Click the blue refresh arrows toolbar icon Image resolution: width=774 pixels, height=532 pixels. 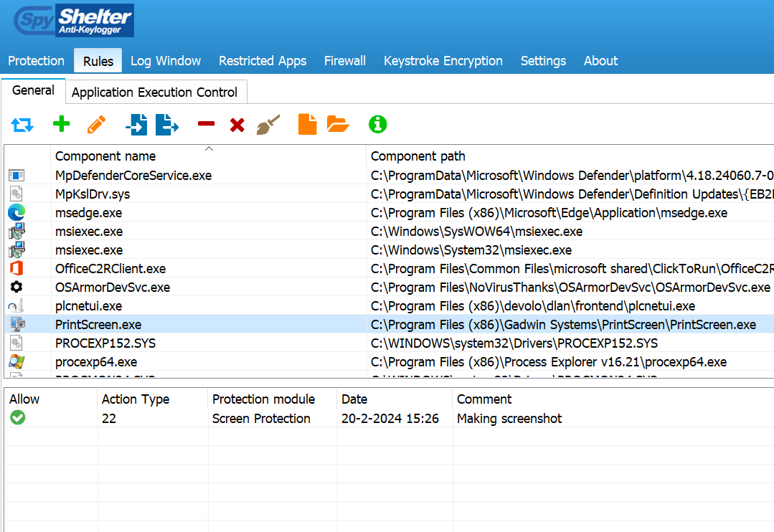point(22,125)
